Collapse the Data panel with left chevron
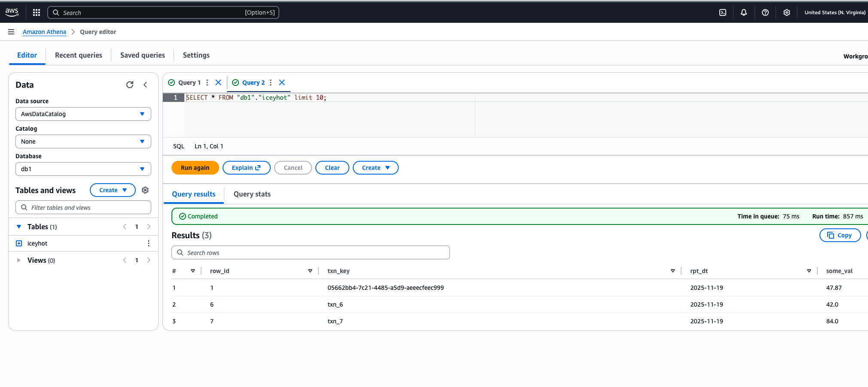The height and width of the screenshot is (387, 868). (x=145, y=85)
